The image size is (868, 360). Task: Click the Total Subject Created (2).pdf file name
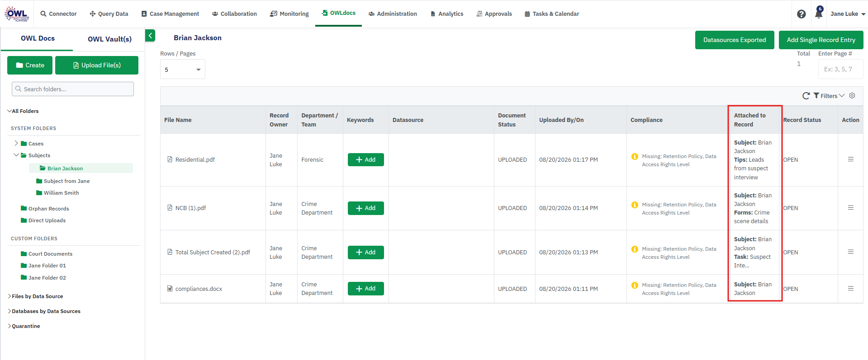pos(213,252)
